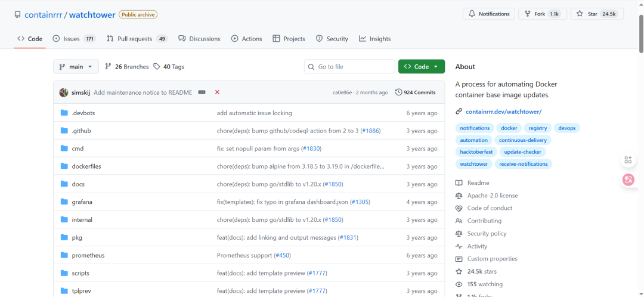Click the pink translate floating icon
The width and height of the screenshot is (644, 297).
628,180
